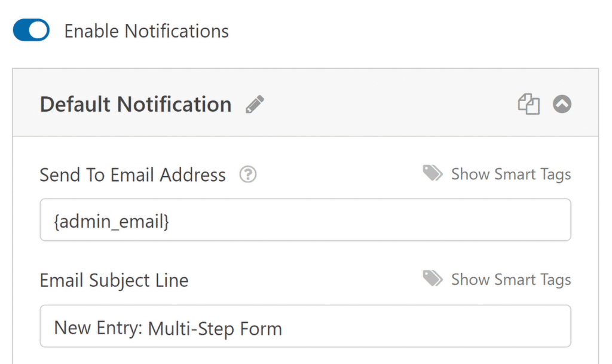The width and height of the screenshot is (612, 364).
Task: Select the New Entry: Multi-Step Form subject field
Action: click(x=305, y=326)
